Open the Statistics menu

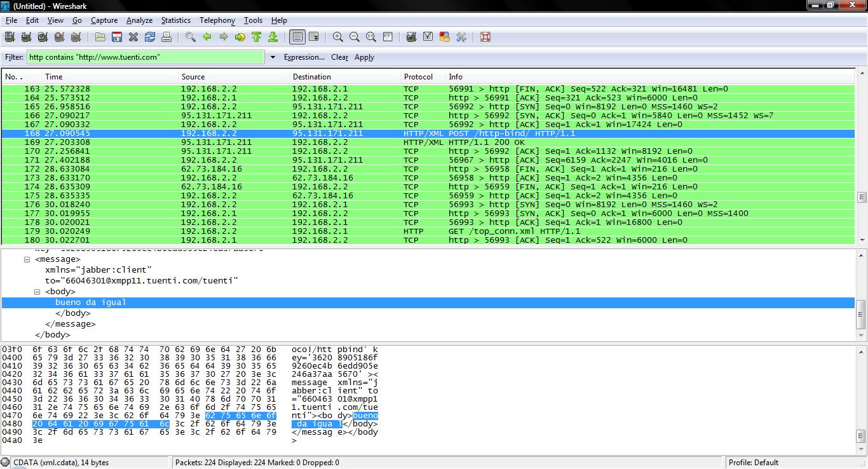(x=175, y=20)
